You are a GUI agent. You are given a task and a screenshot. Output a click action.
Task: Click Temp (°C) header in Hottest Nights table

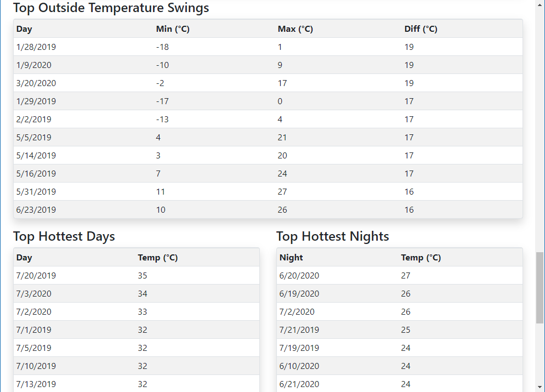click(421, 258)
